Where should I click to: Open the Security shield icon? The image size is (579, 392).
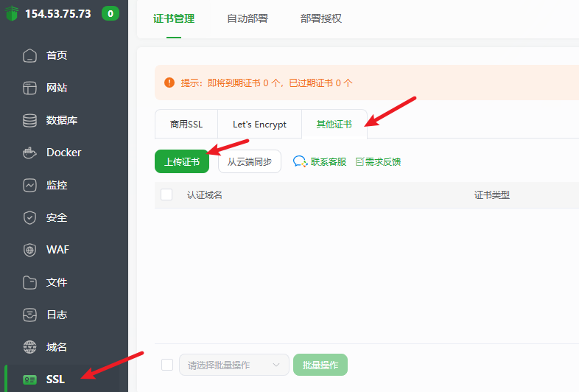[29, 217]
